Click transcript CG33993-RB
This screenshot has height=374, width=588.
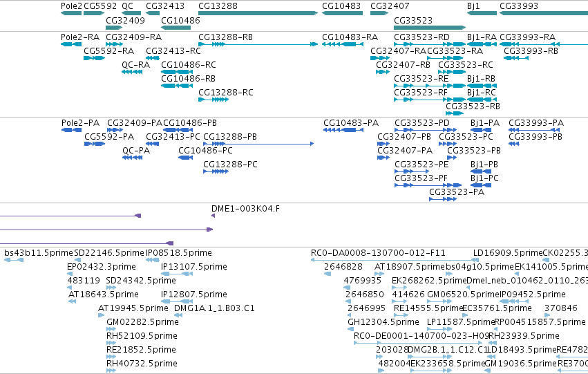tap(531, 51)
